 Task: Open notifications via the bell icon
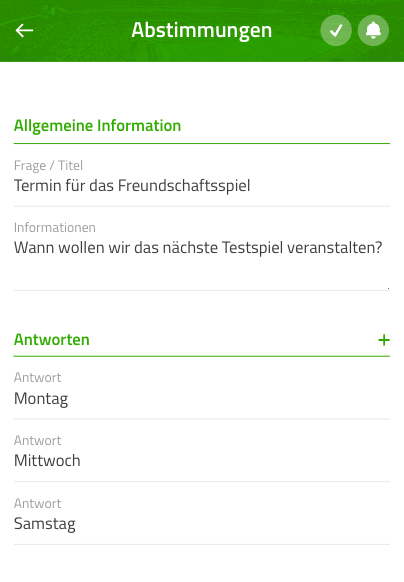[x=373, y=30]
